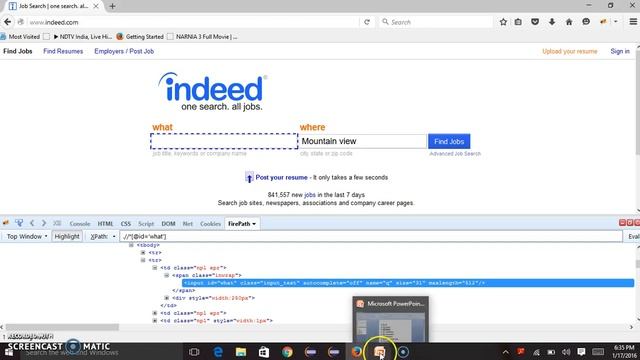
Task: Click the Sign in link
Action: point(620,51)
